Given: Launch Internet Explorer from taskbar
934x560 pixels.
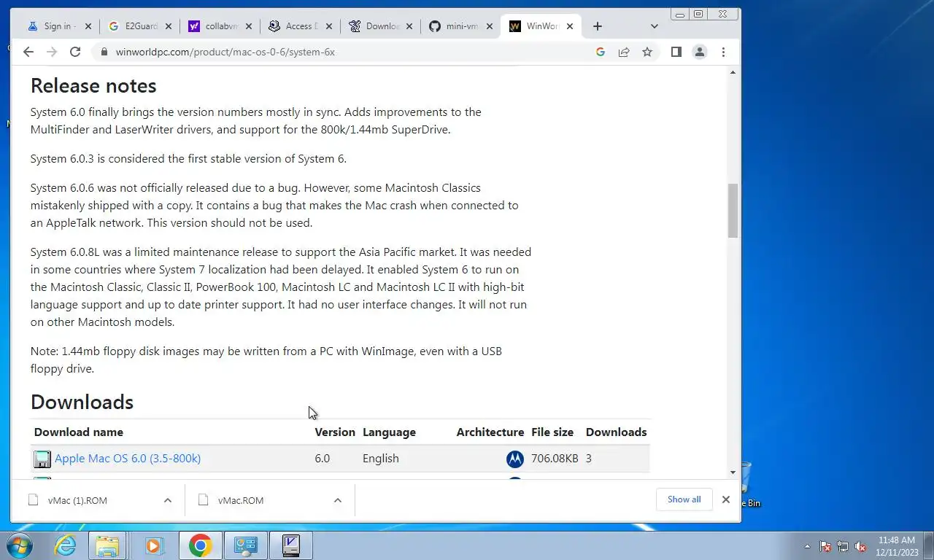Looking at the screenshot, I should tap(65, 545).
